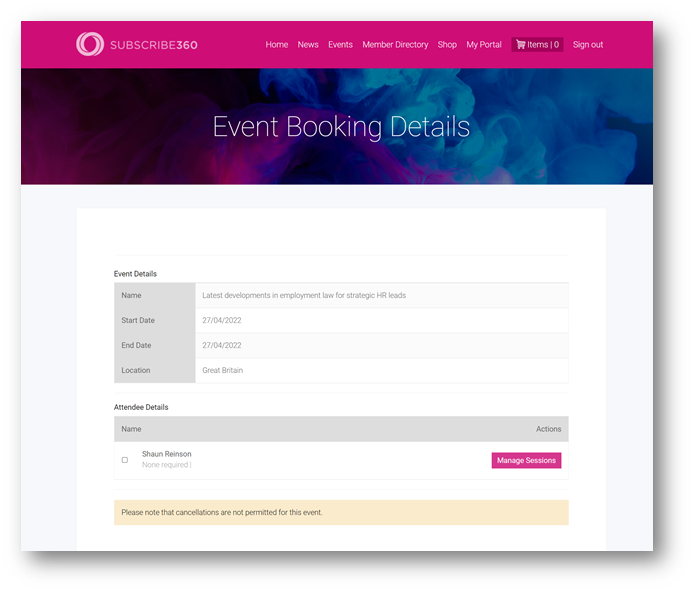Click the Subscribe360 swirl logo icon
This screenshot has height=593, width=695.
tap(90, 44)
